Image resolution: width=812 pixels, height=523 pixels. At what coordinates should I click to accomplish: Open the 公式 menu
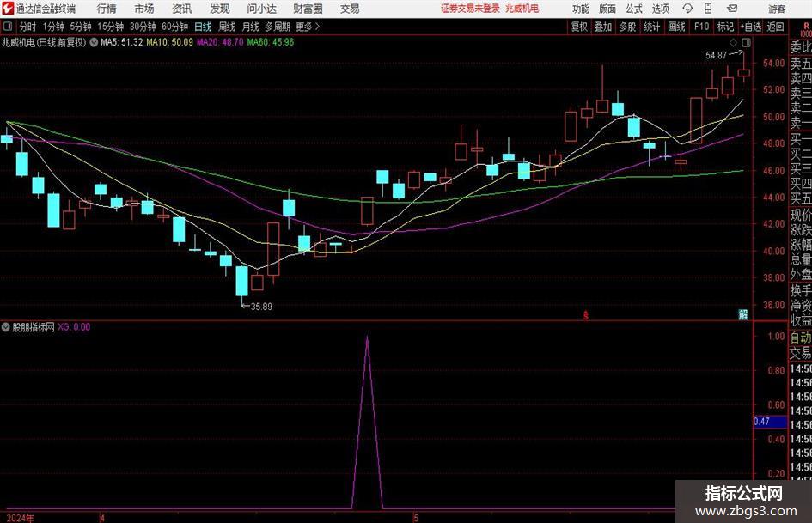(634, 9)
